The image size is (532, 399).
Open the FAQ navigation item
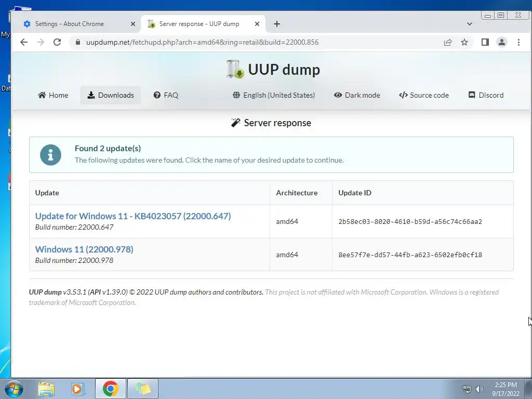point(166,95)
